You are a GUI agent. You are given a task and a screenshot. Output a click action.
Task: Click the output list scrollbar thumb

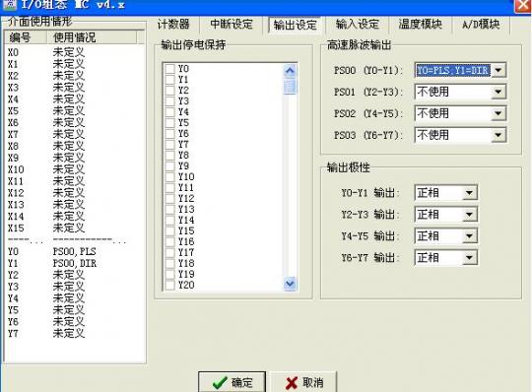[x=290, y=86]
